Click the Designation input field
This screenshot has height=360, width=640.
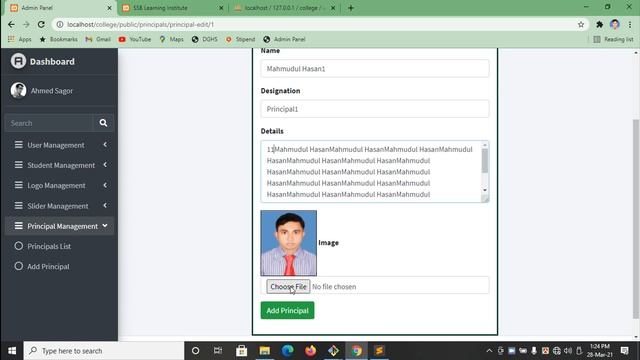click(x=375, y=109)
